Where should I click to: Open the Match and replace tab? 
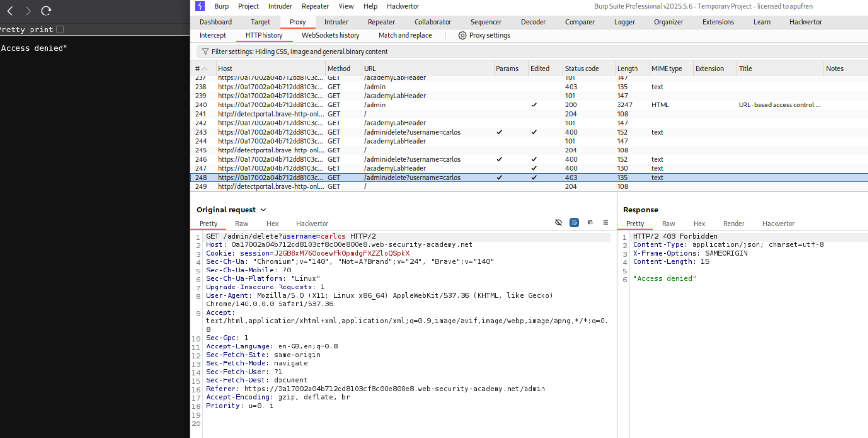click(x=405, y=35)
